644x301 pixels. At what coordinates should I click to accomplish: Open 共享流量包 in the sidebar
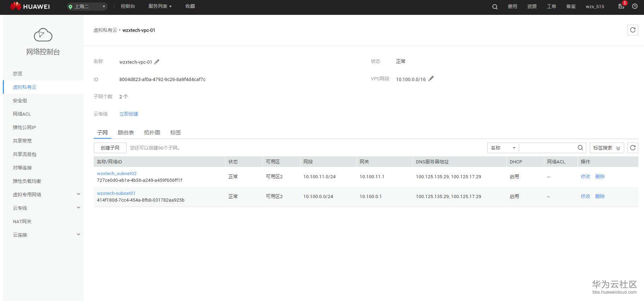[x=25, y=154]
